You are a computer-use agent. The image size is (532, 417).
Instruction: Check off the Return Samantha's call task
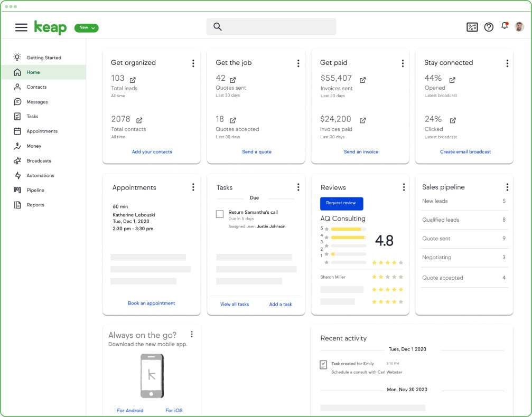[219, 214]
